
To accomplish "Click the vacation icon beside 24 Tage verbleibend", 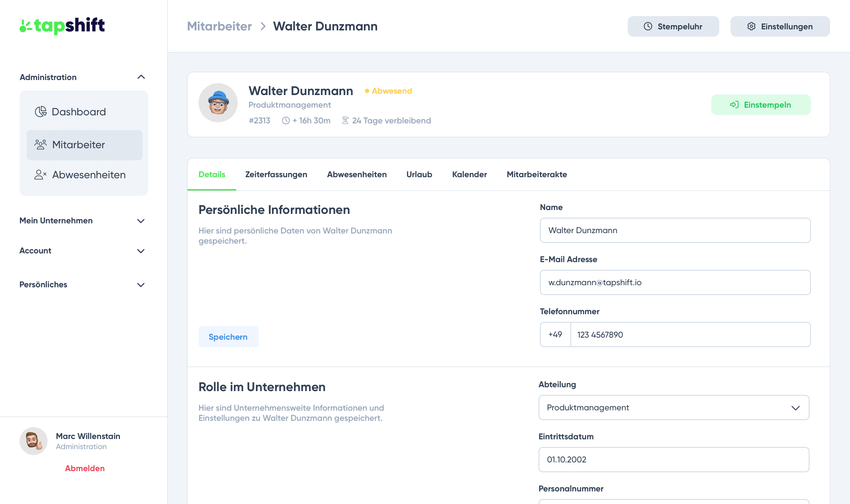I will tap(345, 120).
